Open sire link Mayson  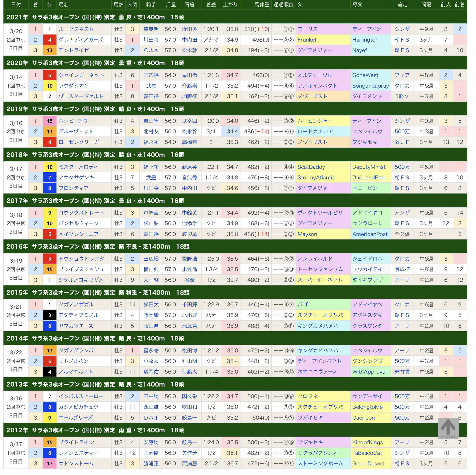pos(307,234)
